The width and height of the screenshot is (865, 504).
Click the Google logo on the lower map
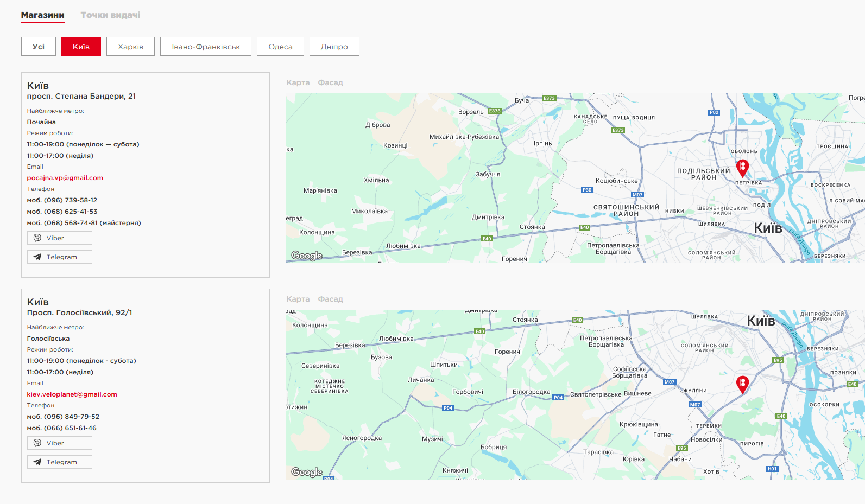(307, 472)
